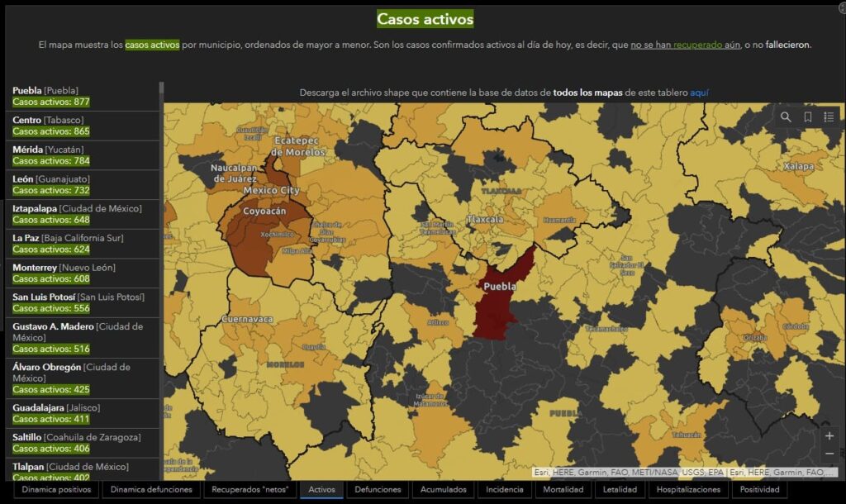Zoom out on the map

coord(829,454)
